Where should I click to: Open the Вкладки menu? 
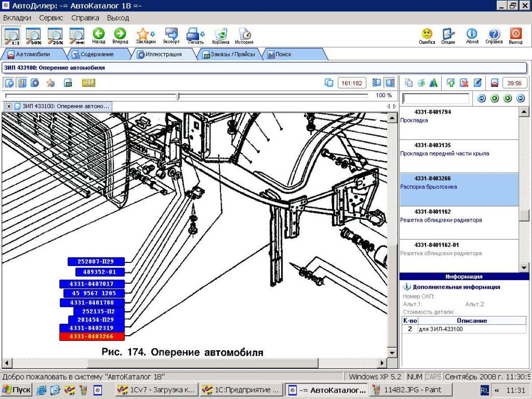click(17, 18)
